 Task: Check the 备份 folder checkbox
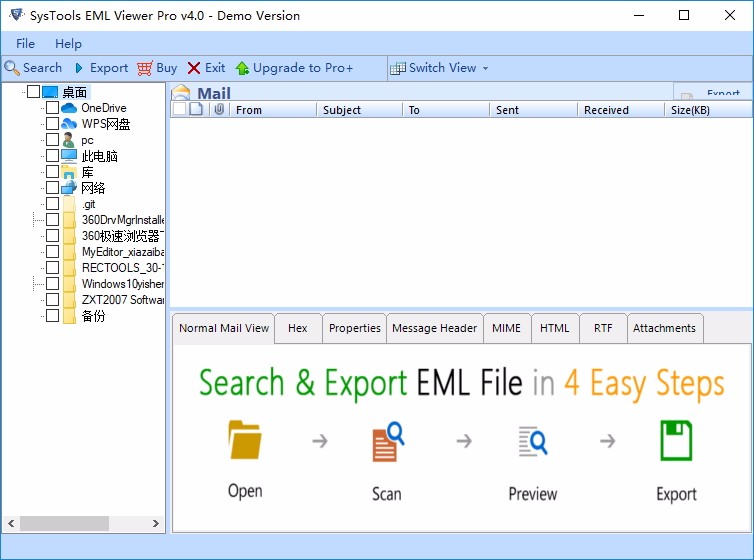point(52,315)
